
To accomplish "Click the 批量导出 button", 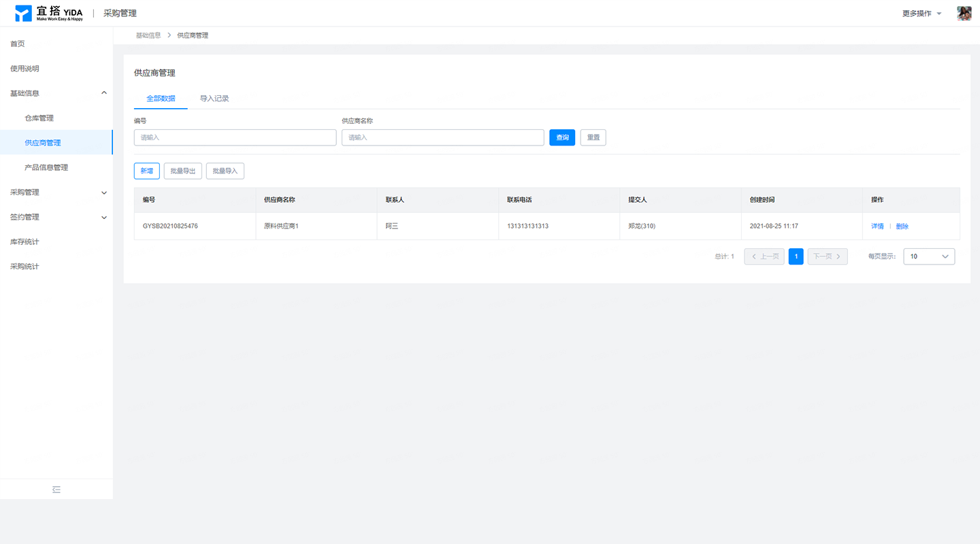I will pyautogui.click(x=183, y=171).
